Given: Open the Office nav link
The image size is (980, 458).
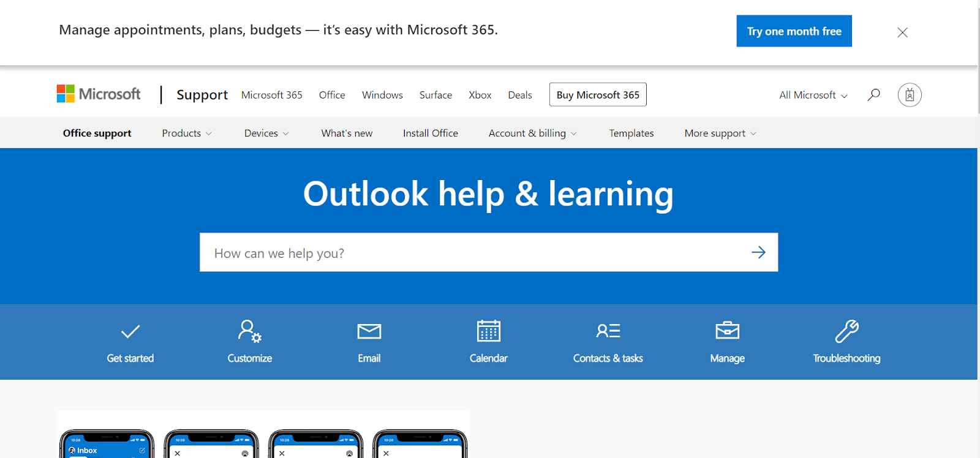Looking at the screenshot, I should pos(332,95).
